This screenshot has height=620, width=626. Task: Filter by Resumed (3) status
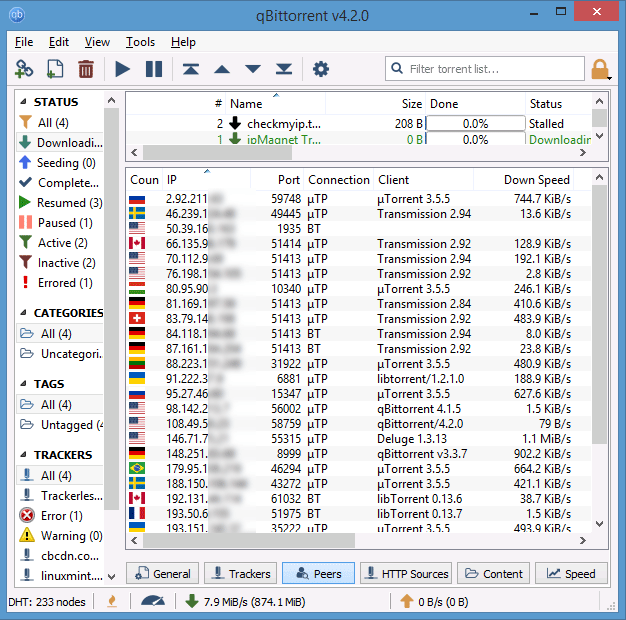[x=60, y=202]
